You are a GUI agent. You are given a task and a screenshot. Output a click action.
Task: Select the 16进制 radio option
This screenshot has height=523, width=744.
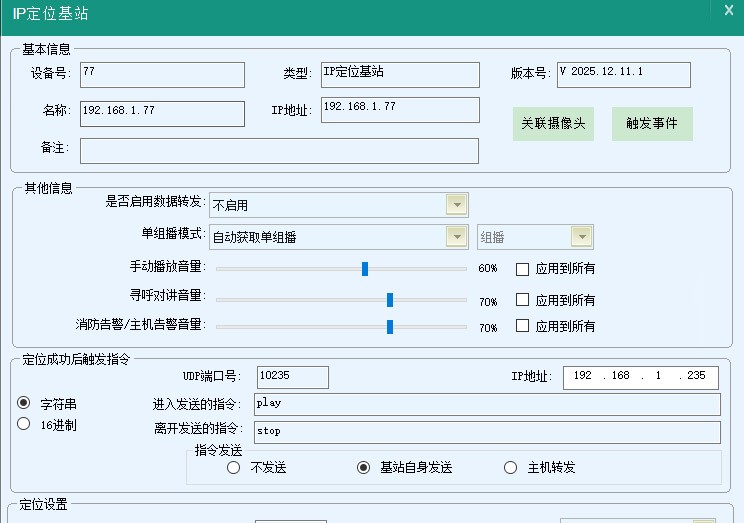coord(24,424)
